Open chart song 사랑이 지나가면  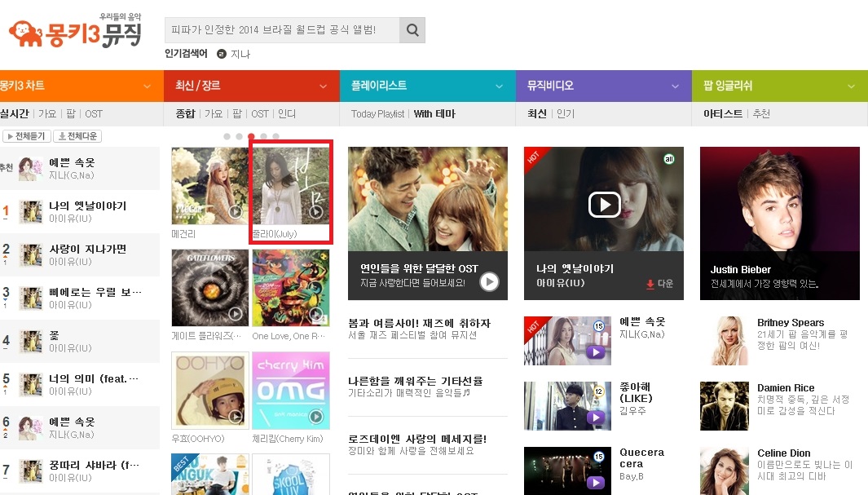[87, 250]
